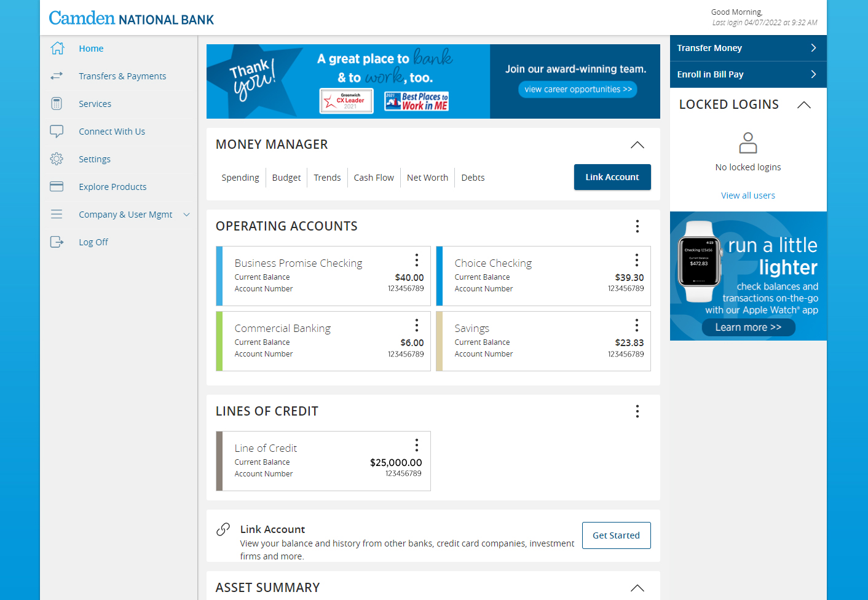Viewport: 868px width, 600px height.
Task: Click the Best Places to Work in ME badge
Action: coord(417,101)
